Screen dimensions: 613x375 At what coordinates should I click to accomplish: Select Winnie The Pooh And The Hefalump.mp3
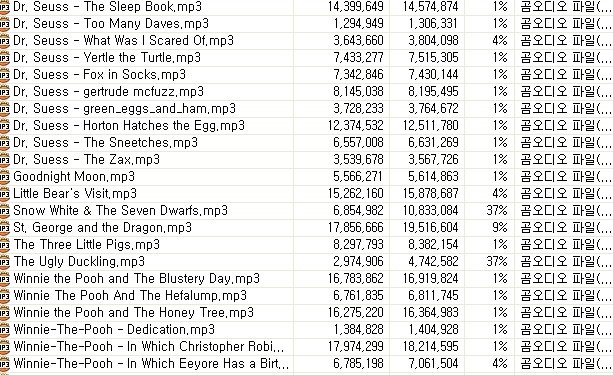pyautogui.click(x=130, y=295)
